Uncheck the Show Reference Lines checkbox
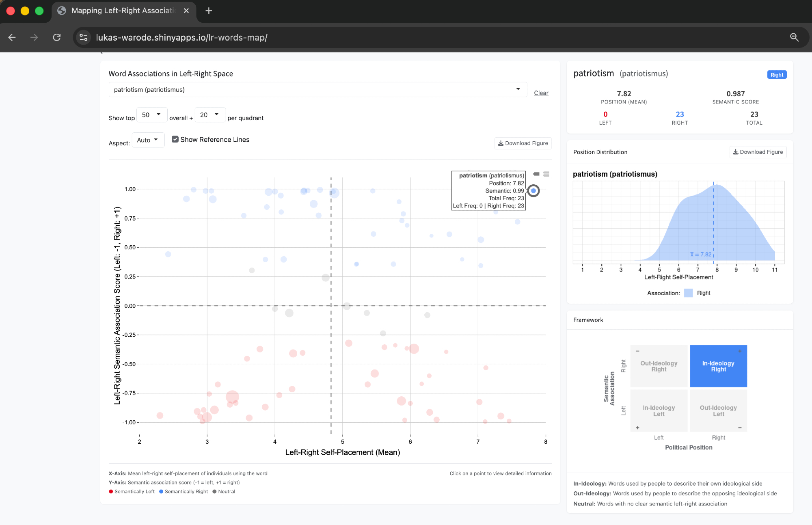812x525 pixels. pyautogui.click(x=175, y=139)
